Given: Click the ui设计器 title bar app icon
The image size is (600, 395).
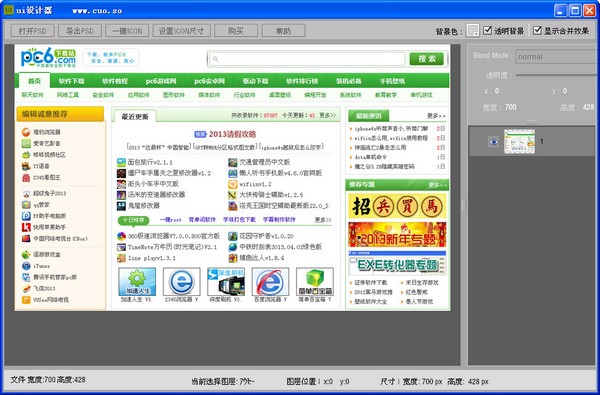Looking at the screenshot, I should 8,10.
